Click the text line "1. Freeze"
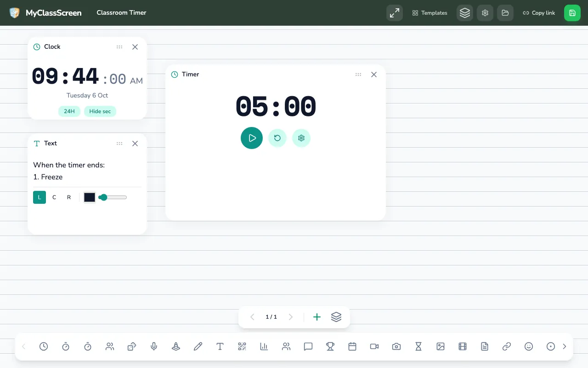This screenshot has width=588, height=368. [x=48, y=177]
